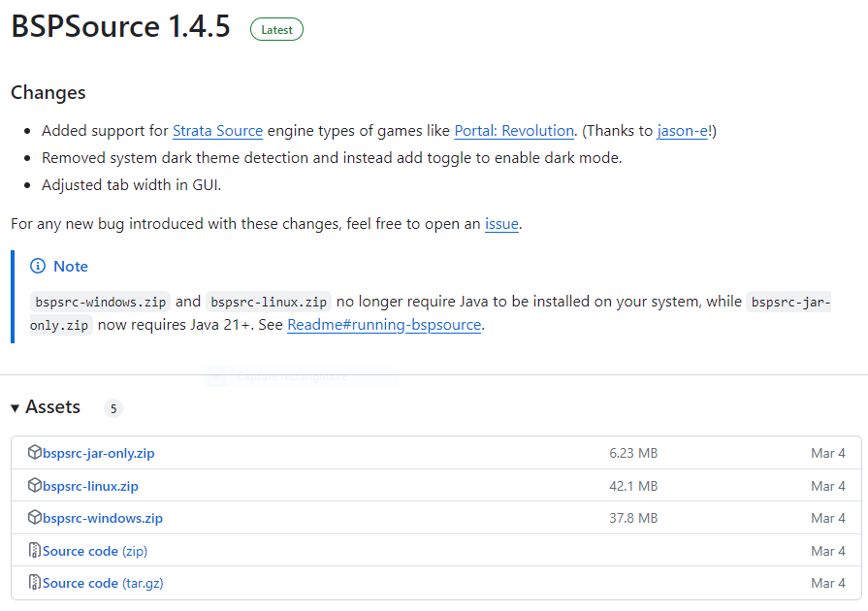The width and height of the screenshot is (868, 611).
Task: Open the Readme#running-bspsource link
Action: click(x=384, y=324)
